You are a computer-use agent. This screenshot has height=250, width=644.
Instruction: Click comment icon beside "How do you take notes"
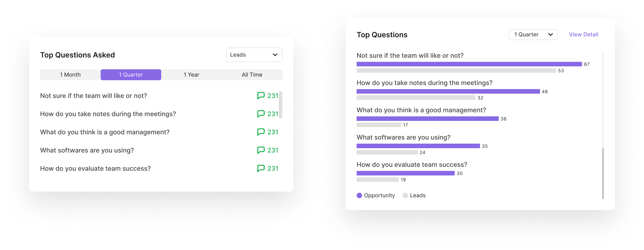(x=261, y=114)
